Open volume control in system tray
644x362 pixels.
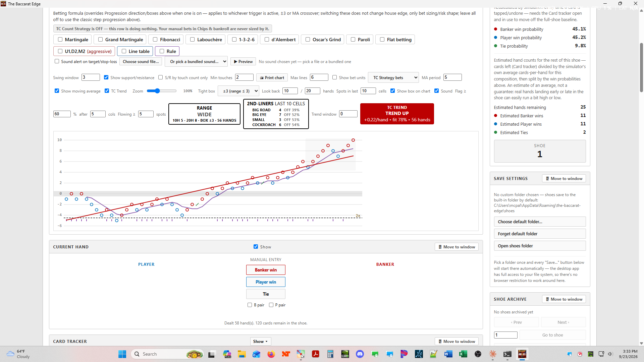tap(610, 354)
